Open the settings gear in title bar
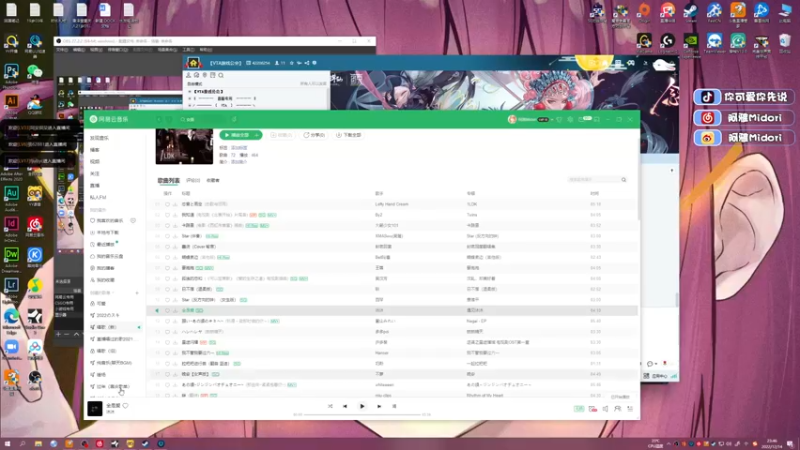800x450 pixels. pos(570,119)
